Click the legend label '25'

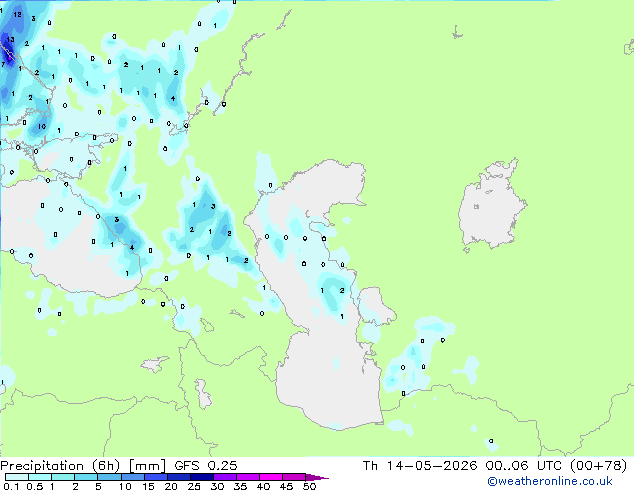[x=194, y=486]
